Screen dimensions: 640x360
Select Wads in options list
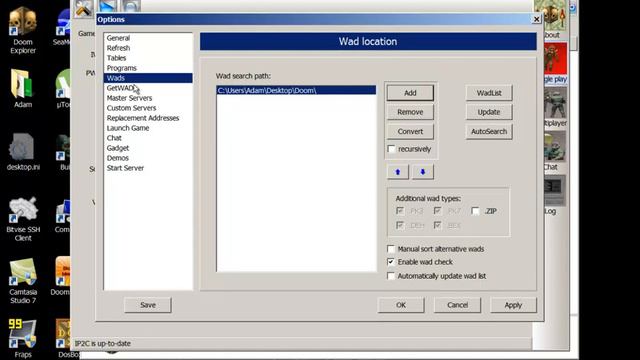pyautogui.click(x=148, y=78)
